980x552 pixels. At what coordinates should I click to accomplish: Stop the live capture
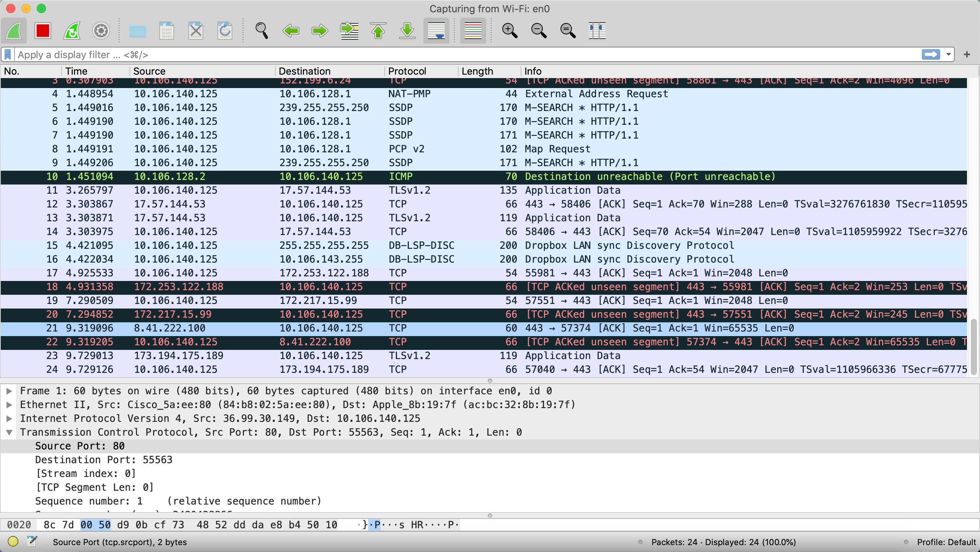(x=42, y=31)
